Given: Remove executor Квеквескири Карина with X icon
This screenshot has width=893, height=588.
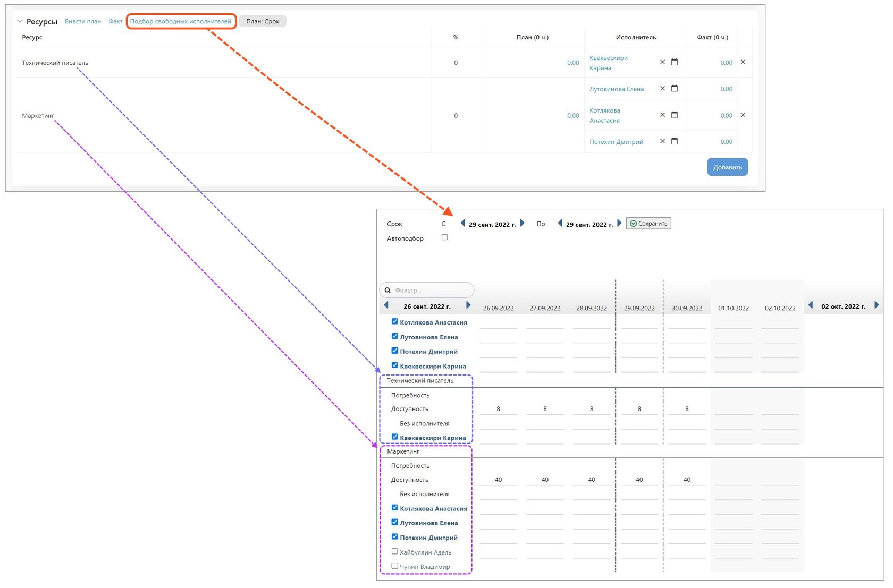Looking at the screenshot, I should (x=662, y=62).
